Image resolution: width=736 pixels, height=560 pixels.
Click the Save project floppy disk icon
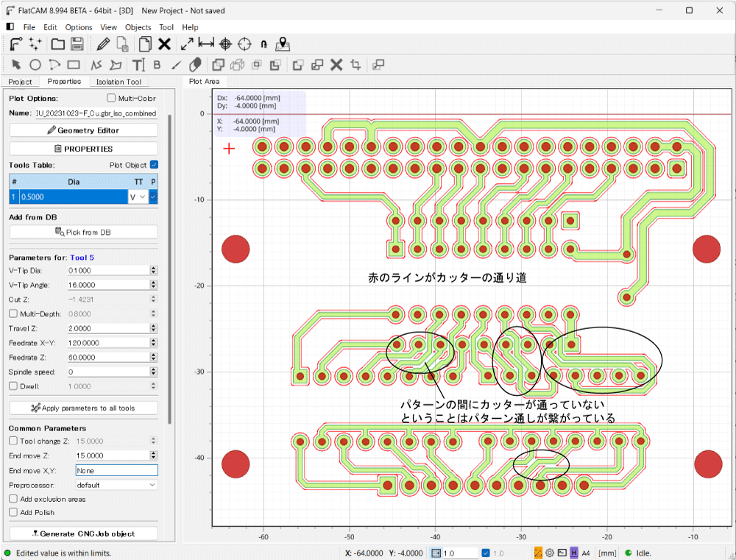(x=77, y=44)
